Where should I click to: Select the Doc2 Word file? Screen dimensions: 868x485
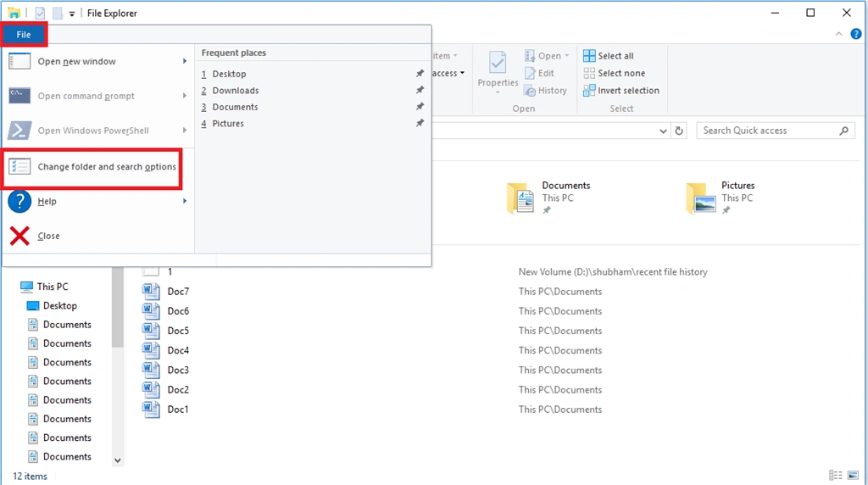pos(165,390)
